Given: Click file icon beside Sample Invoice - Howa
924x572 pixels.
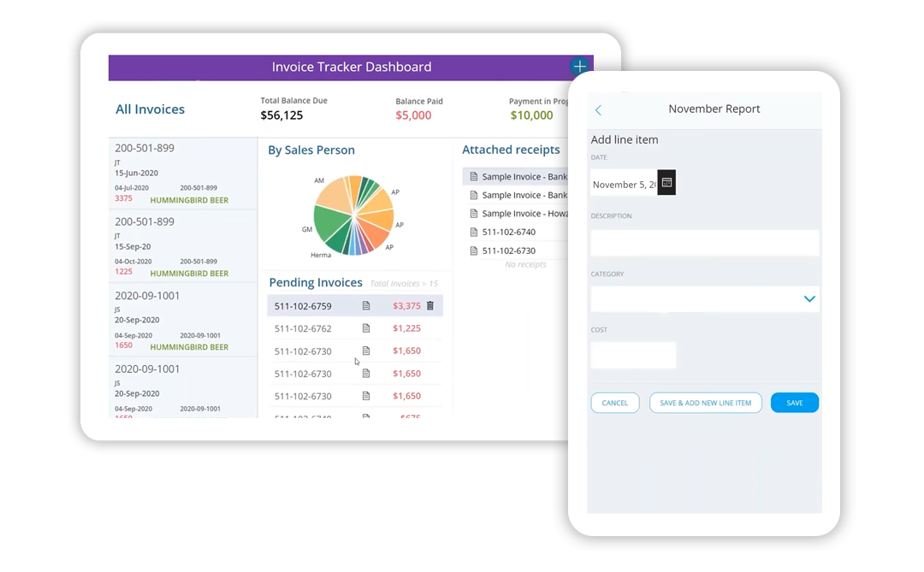Looking at the screenshot, I should (x=474, y=214).
